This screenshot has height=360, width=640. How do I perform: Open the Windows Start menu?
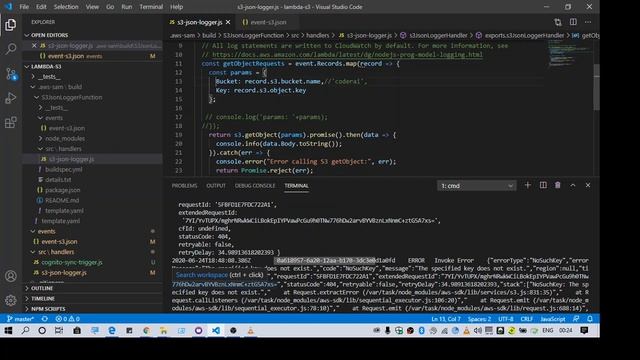(8, 331)
